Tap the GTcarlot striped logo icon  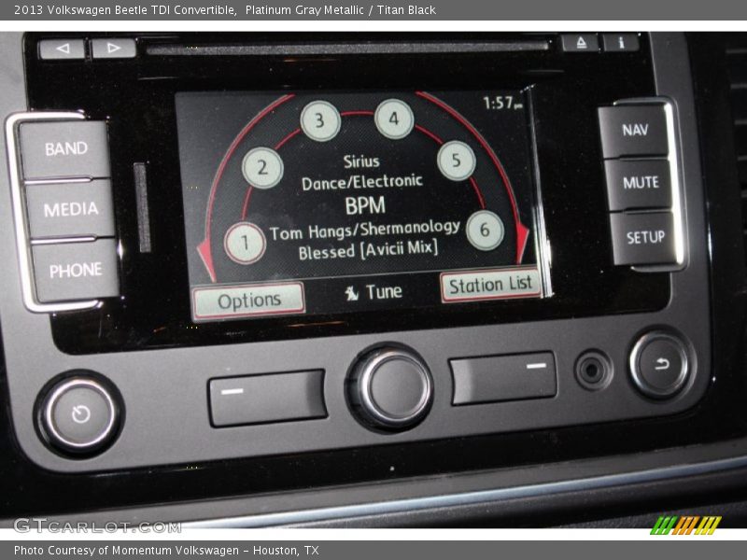pos(687,525)
